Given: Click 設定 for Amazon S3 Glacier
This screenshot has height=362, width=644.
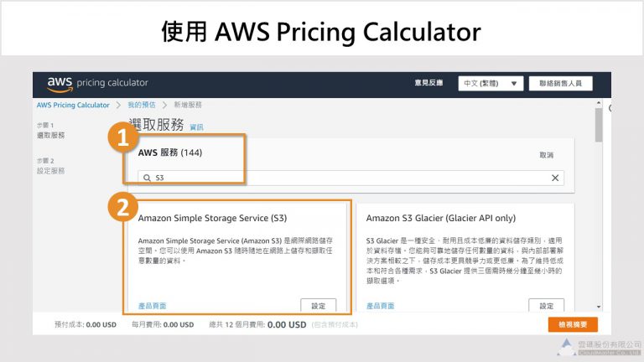Looking at the screenshot, I should pyautogui.click(x=546, y=306).
